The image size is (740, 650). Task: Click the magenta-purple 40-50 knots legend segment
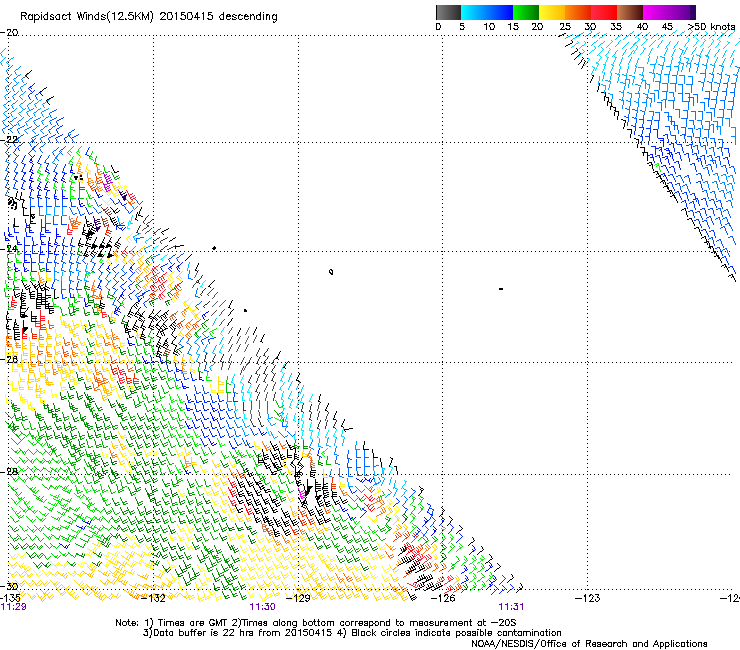669,12
